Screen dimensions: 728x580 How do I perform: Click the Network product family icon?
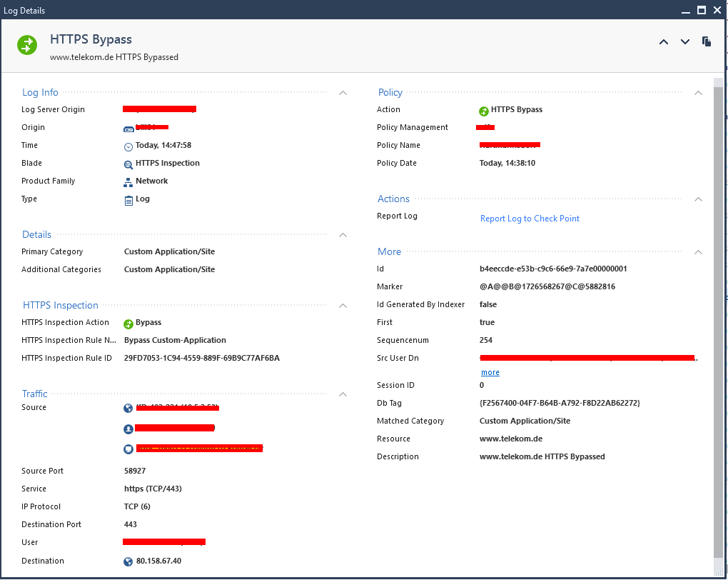tap(127, 181)
